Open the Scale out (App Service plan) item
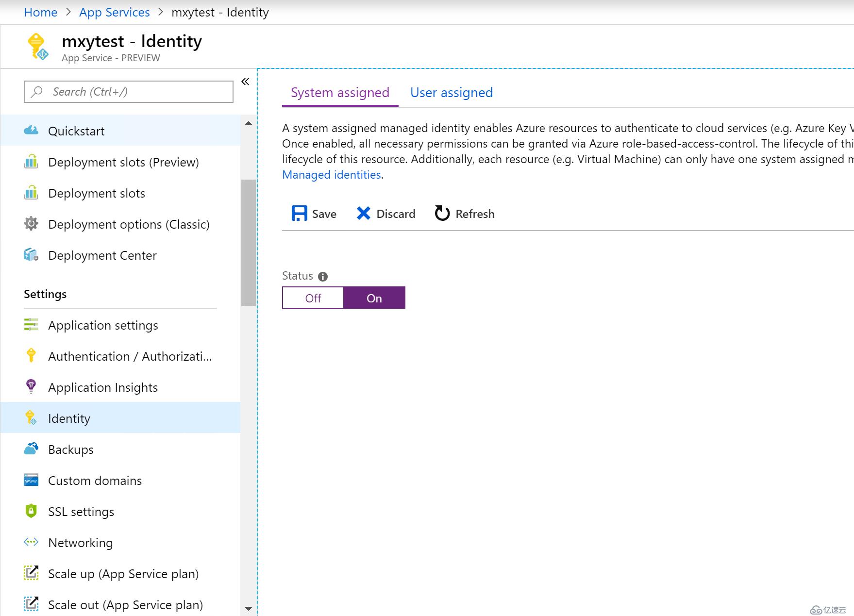 pyautogui.click(x=120, y=604)
